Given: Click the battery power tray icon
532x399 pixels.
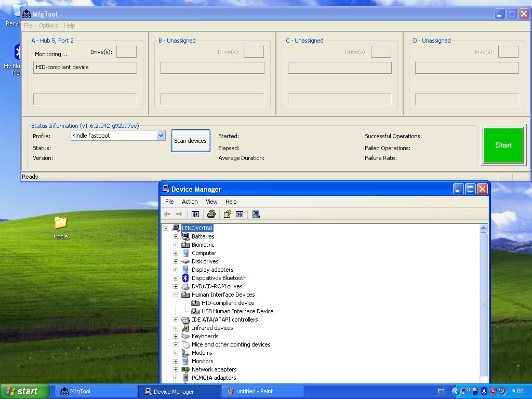Looking at the screenshot, I should tap(475, 391).
